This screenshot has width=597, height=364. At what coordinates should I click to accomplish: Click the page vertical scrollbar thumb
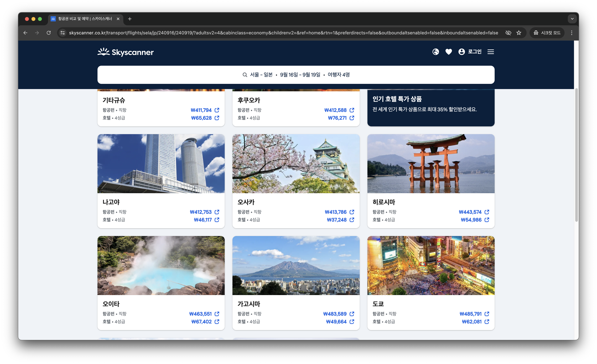tap(576, 155)
